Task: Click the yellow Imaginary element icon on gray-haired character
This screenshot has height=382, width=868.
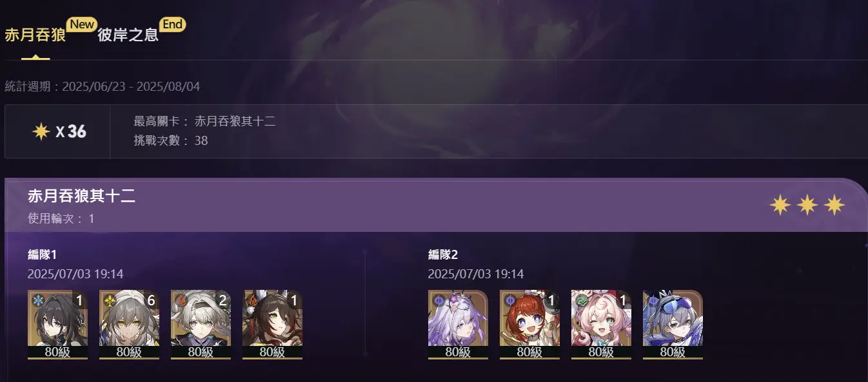Action: (x=108, y=300)
